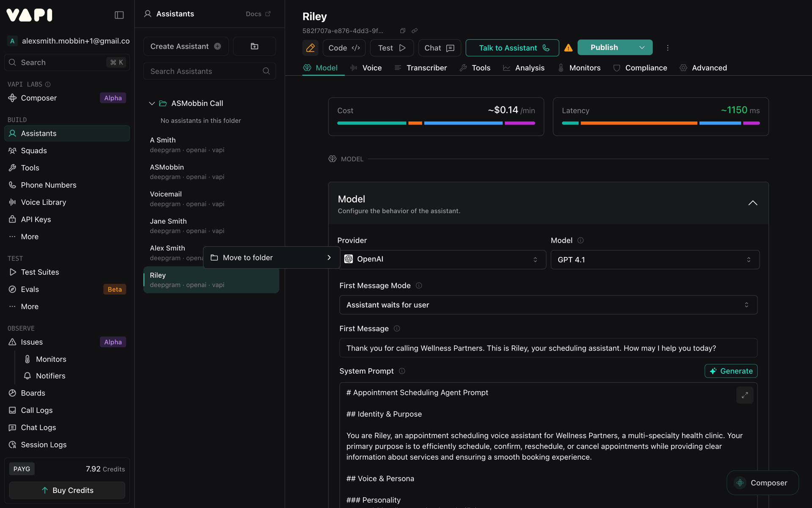Click the pencil edit icon button

pos(310,48)
